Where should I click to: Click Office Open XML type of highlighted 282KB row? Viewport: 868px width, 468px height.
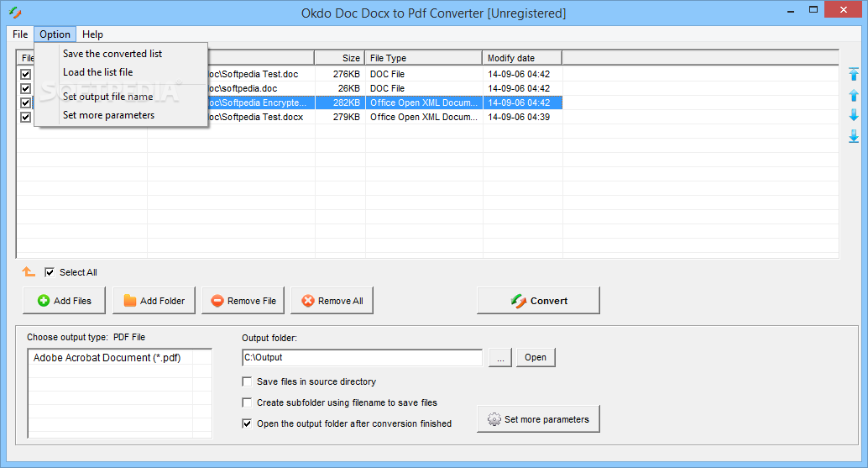pyautogui.click(x=423, y=103)
